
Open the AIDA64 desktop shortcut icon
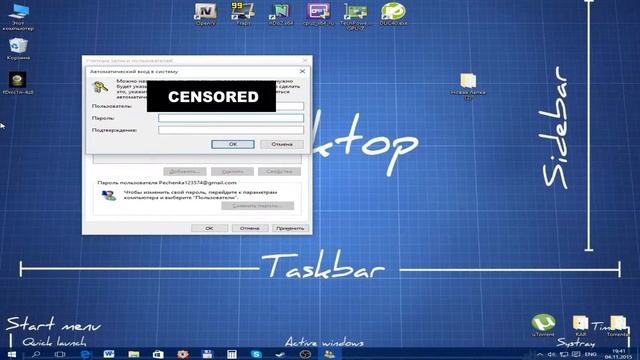click(281, 14)
